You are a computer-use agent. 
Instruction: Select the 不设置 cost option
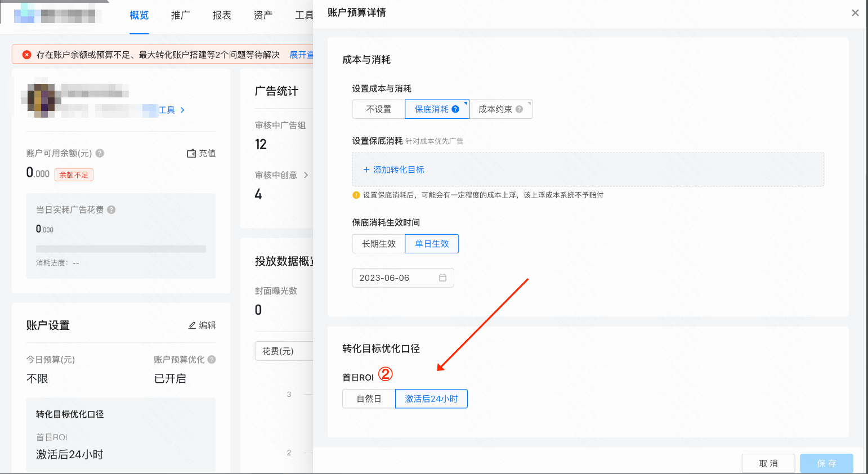pyautogui.click(x=378, y=109)
